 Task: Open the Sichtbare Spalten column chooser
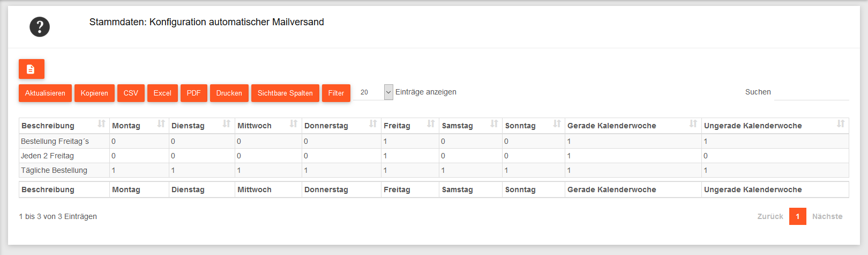tap(285, 93)
